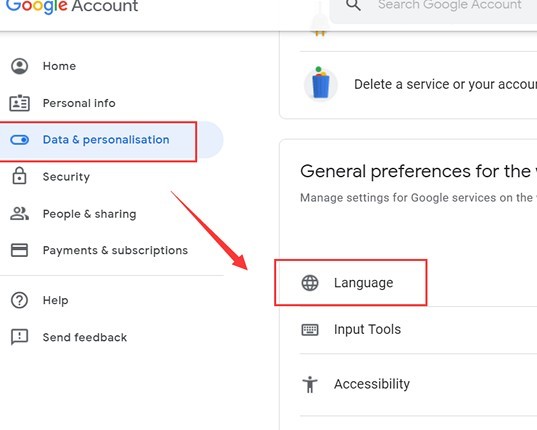Click the Google Account logo
537x430 pixels.
click(72, 6)
